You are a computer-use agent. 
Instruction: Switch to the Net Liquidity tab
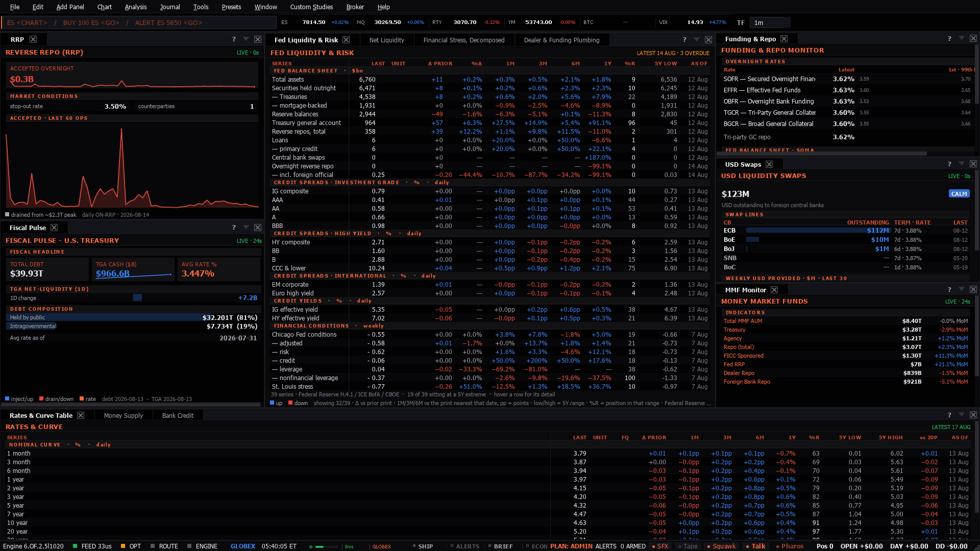pyautogui.click(x=386, y=40)
